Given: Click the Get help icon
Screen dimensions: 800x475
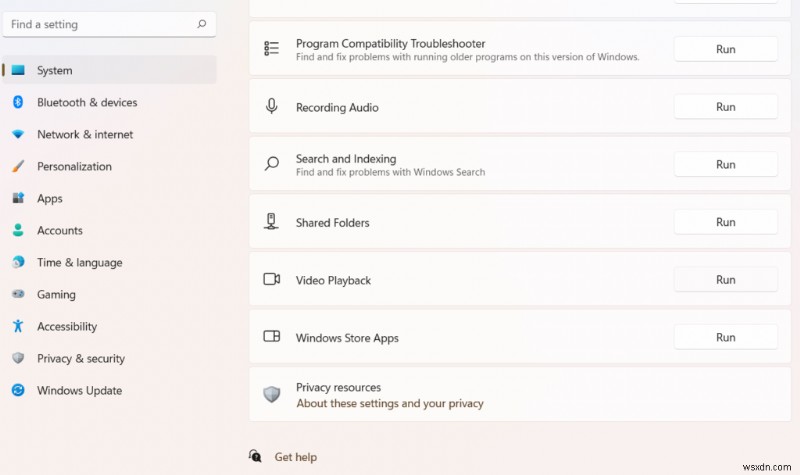Looking at the screenshot, I should click(x=256, y=457).
